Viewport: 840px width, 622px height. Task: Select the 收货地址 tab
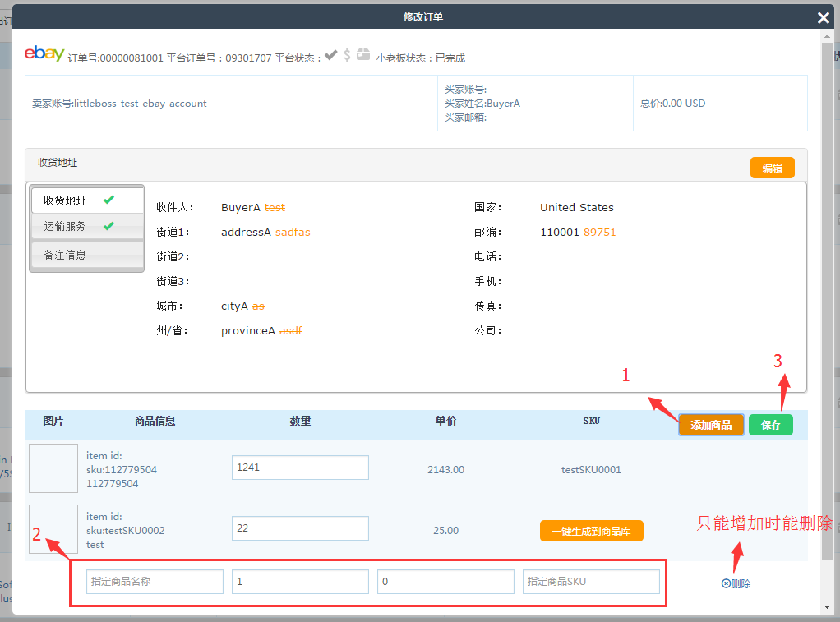(66, 200)
